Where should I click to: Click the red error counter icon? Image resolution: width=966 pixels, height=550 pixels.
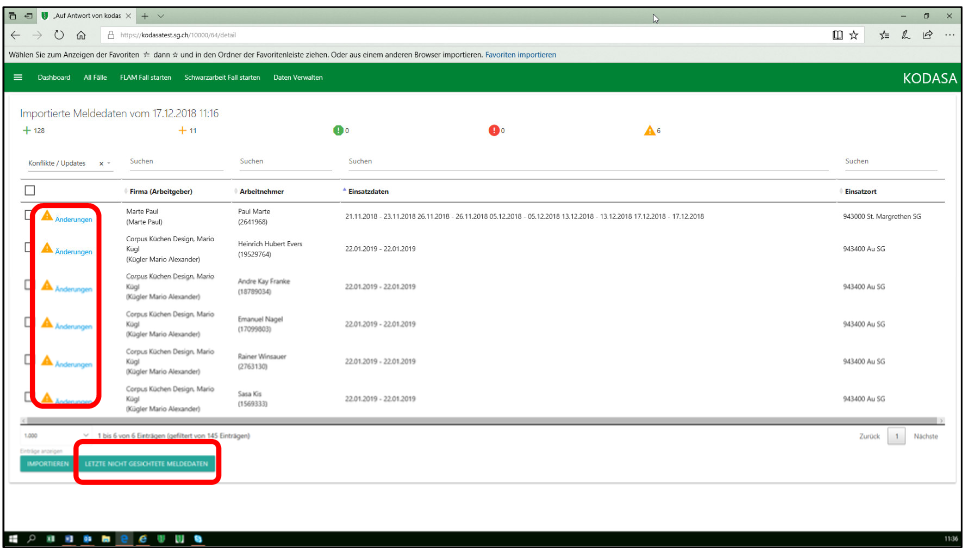tap(495, 131)
